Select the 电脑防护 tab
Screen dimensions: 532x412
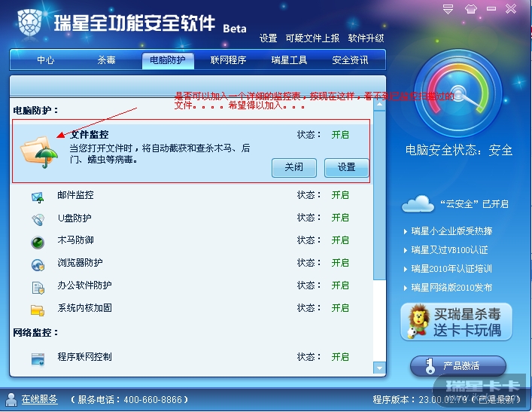(x=168, y=60)
